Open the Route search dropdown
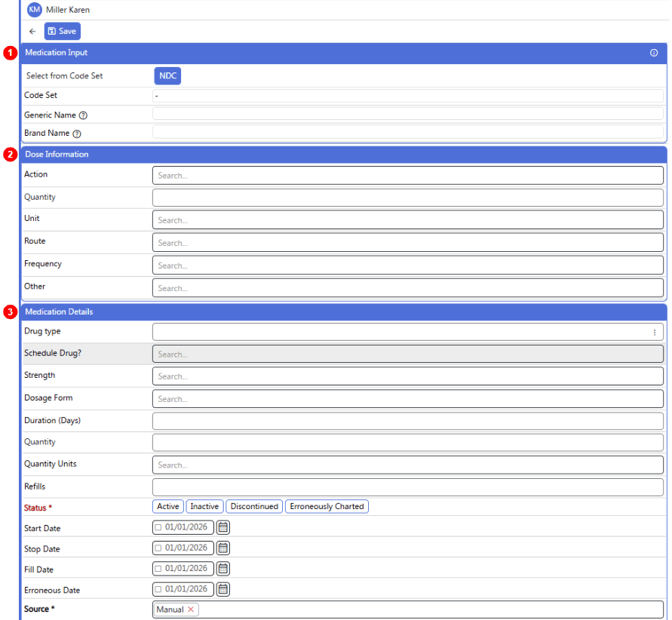Viewport: 672px width, 620px height. point(408,243)
